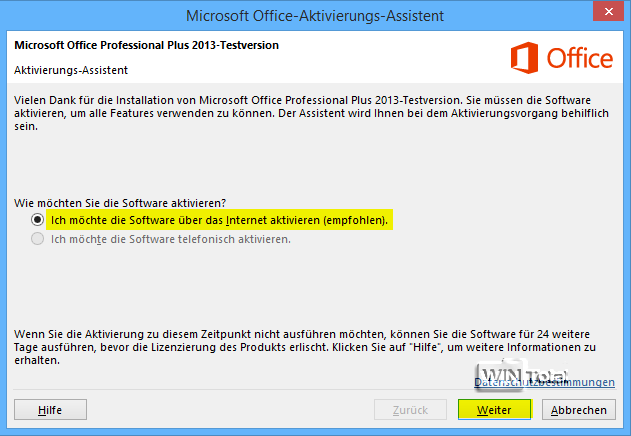This screenshot has width=631, height=436.
Task: Click the 'über das Internet aktivieren' option label
Action: click(x=218, y=219)
